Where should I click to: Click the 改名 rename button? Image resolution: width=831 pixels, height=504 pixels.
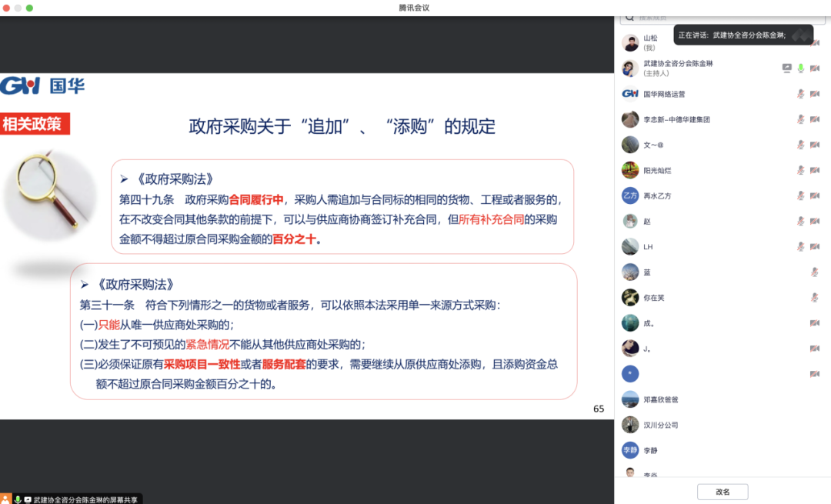pos(722,491)
